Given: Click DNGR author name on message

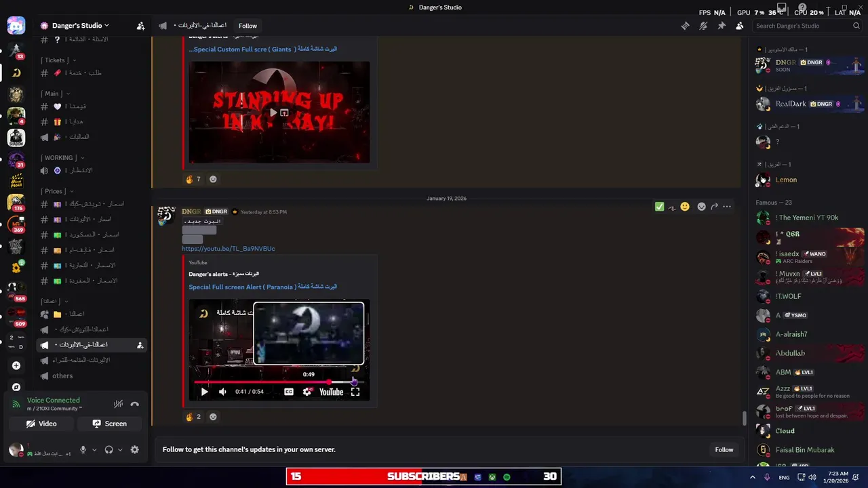Looking at the screenshot, I should 191,211.
